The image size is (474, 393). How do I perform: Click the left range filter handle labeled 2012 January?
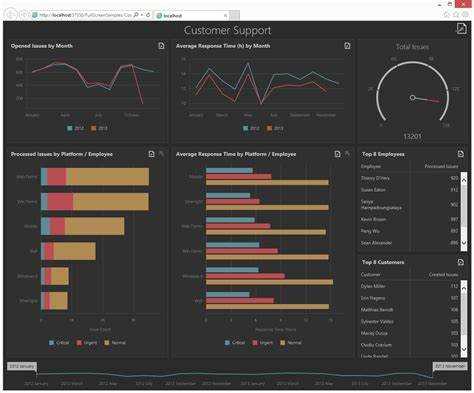[22, 366]
